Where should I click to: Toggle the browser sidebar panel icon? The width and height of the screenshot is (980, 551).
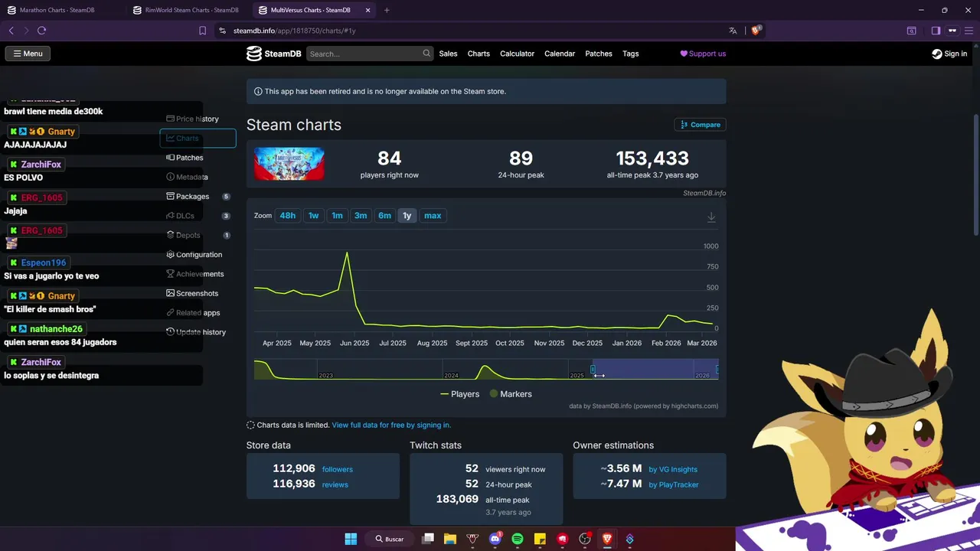936,31
